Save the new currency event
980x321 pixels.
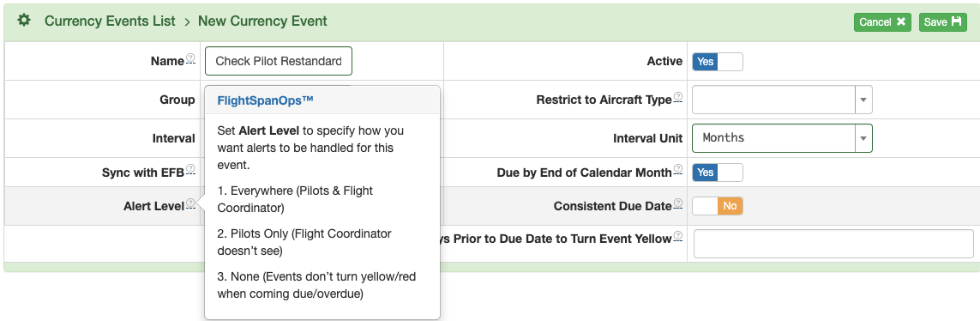(942, 22)
